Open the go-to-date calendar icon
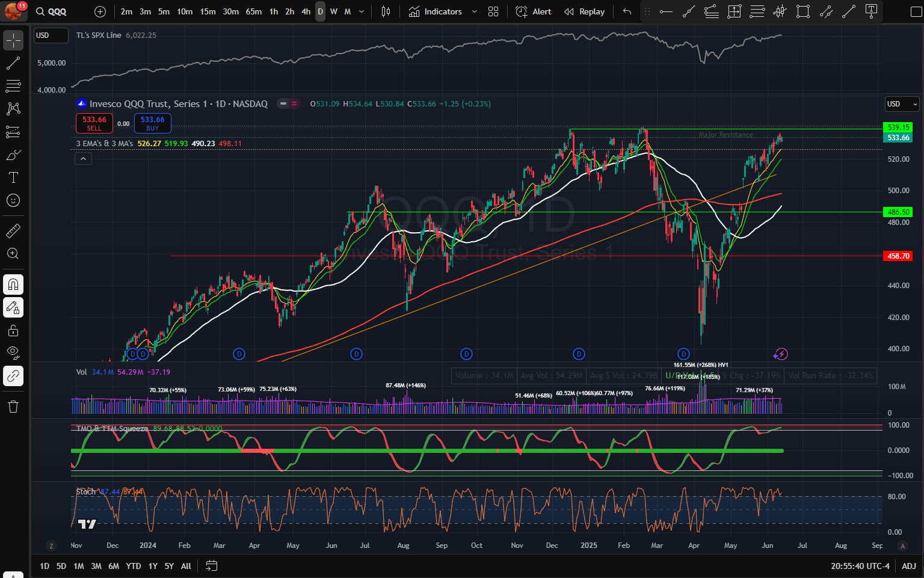This screenshot has width=924, height=578. pos(211,565)
